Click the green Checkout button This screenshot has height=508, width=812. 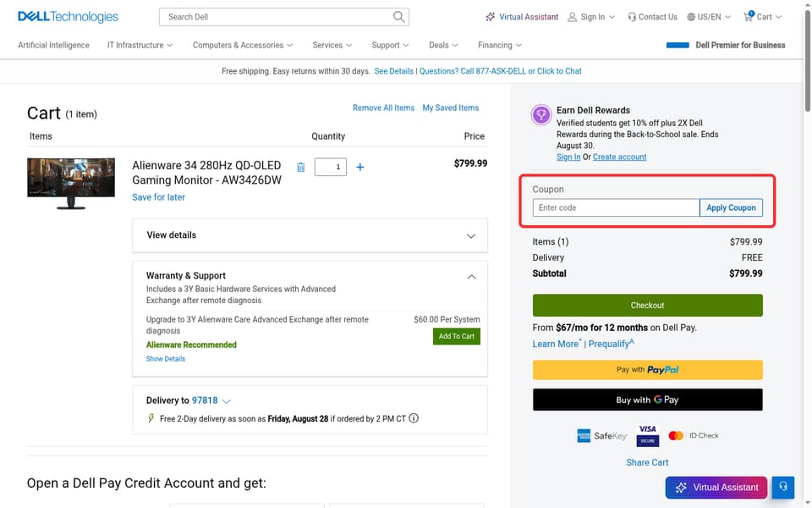pos(647,306)
